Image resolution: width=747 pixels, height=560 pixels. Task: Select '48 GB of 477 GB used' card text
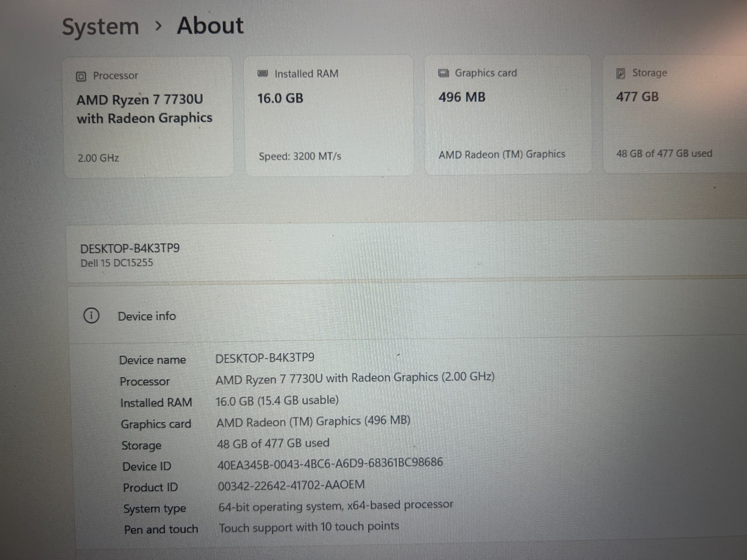coord(664,154)
